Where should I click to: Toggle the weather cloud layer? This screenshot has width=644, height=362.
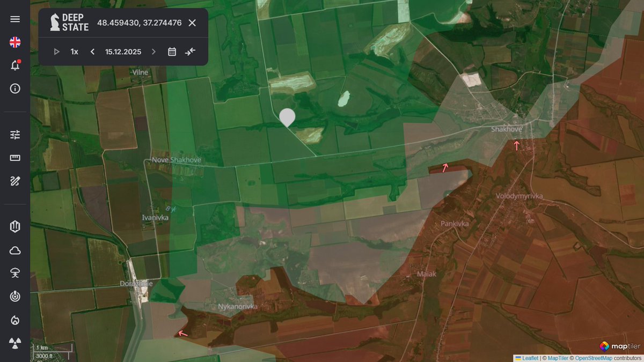pos(15,250)
